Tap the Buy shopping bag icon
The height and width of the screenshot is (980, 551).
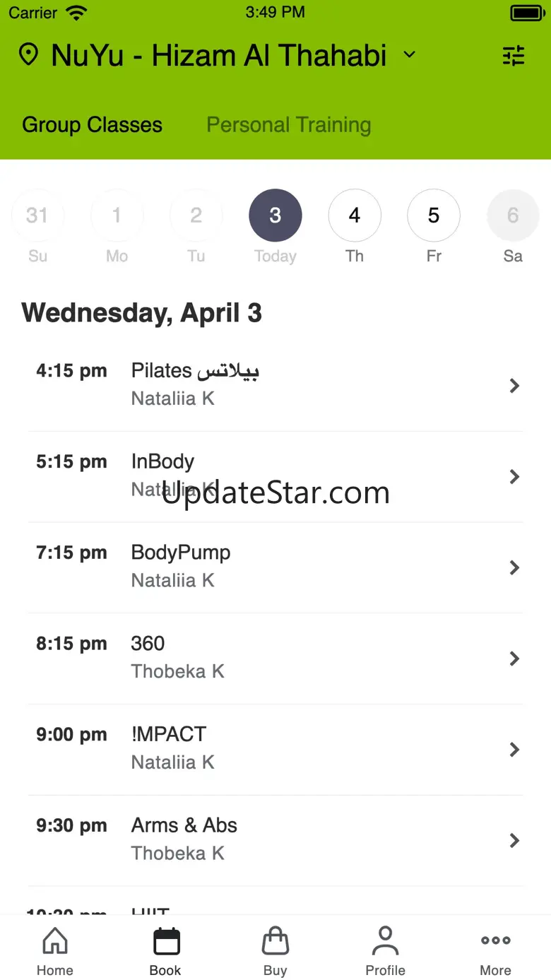tap(275, 941)
